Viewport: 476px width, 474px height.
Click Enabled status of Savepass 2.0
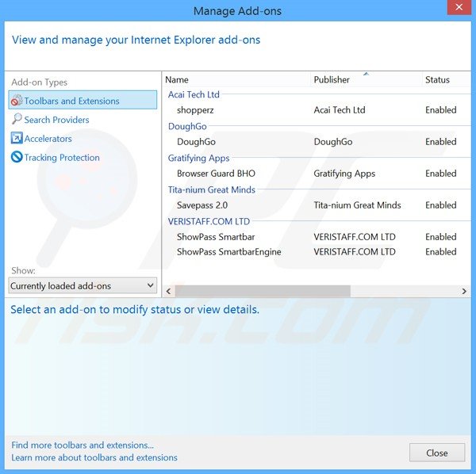pyautogui.click(x=441, y=205)
